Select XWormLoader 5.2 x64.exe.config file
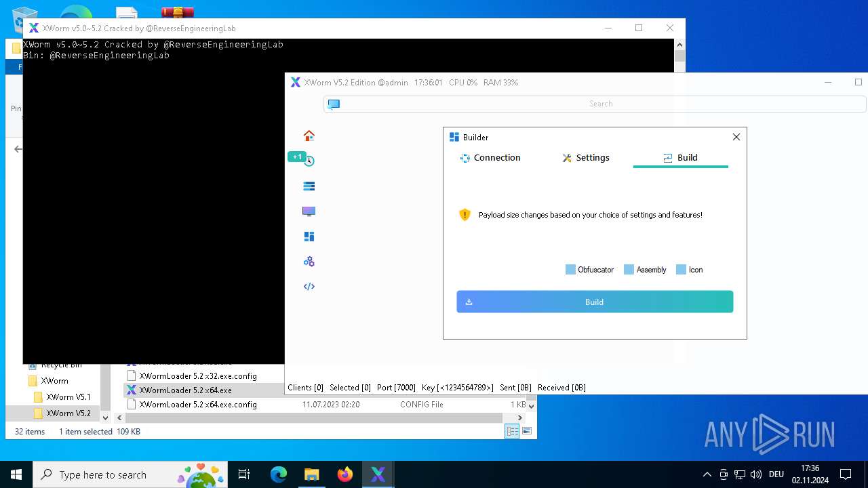This screenshot has width=868, height=488. point(197,405)
